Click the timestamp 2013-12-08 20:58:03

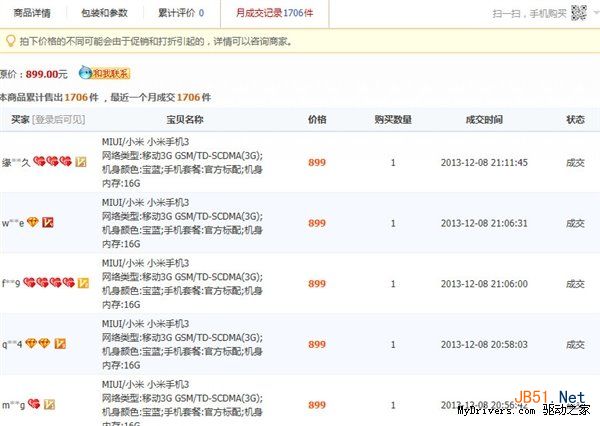[x=484, y=344]
